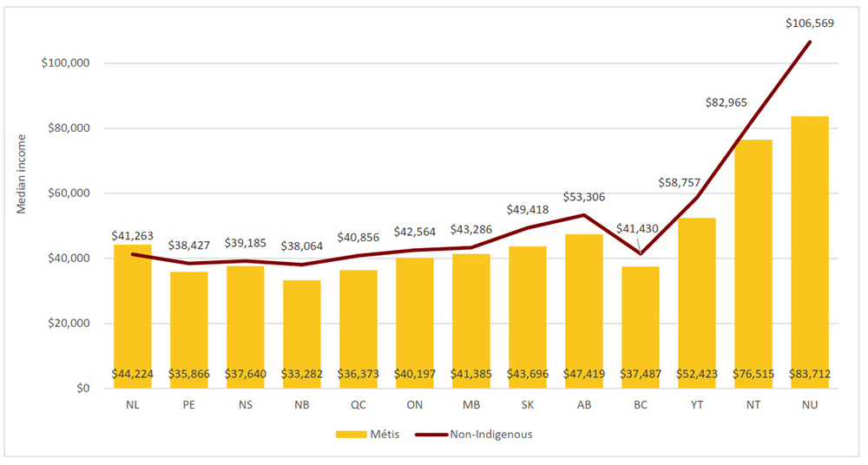Image resolution: width=868 pixels, height=465 pixels.
Task: Select the YT category axis label
Action: pos(696,404)
